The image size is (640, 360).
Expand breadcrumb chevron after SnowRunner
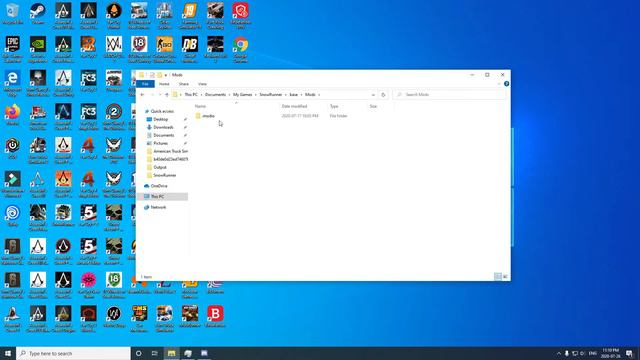tap(286, 95)
